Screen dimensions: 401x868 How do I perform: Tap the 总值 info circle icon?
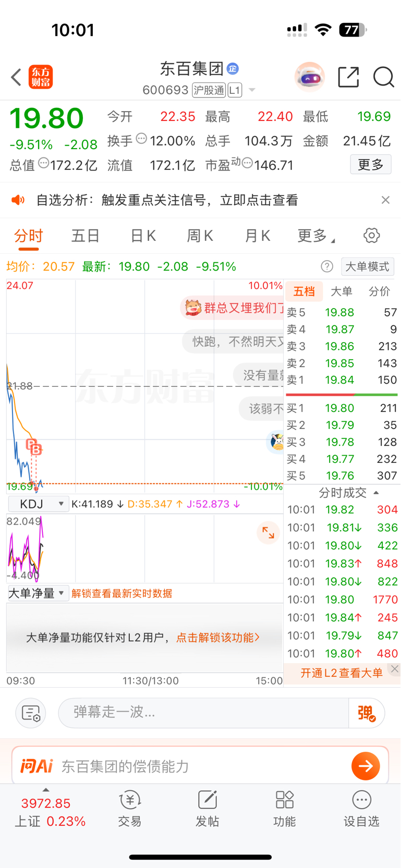[44, 163]
